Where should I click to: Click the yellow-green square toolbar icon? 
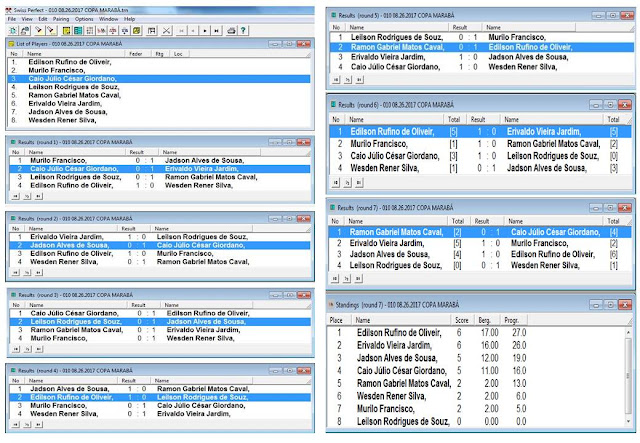136,30
